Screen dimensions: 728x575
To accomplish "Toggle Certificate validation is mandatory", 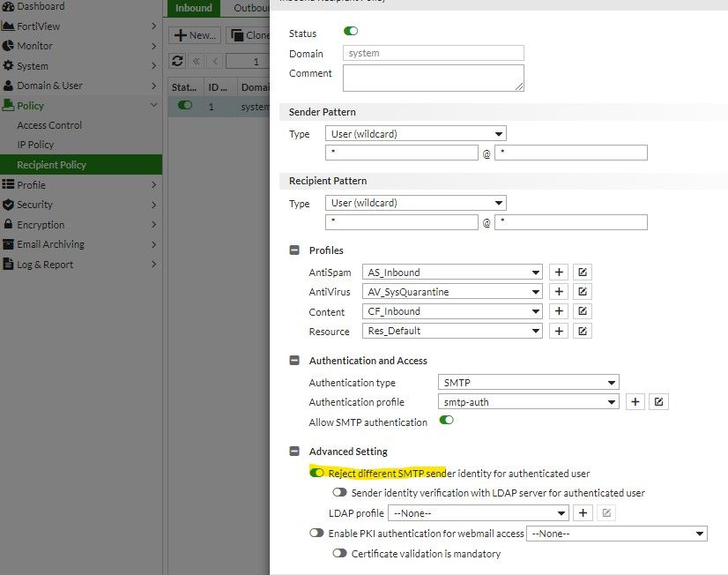I will coord(340,553).
